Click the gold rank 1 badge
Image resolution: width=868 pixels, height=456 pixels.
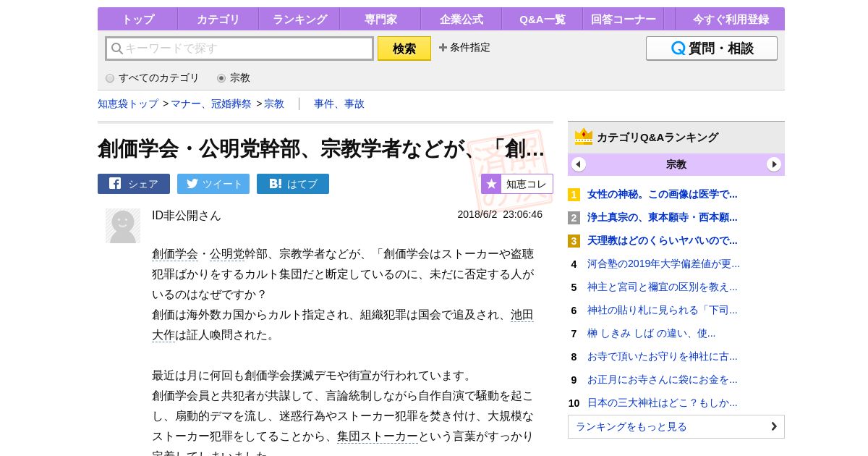[x=574, y=195]
